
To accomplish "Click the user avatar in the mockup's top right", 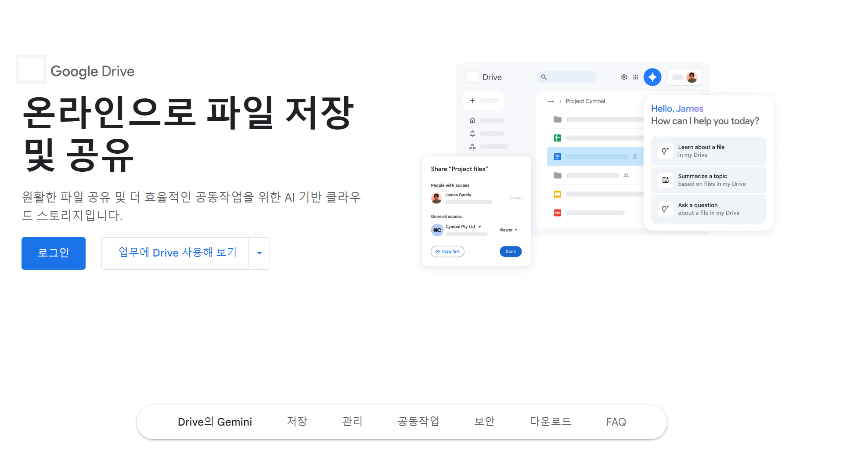I will (692, 77).
